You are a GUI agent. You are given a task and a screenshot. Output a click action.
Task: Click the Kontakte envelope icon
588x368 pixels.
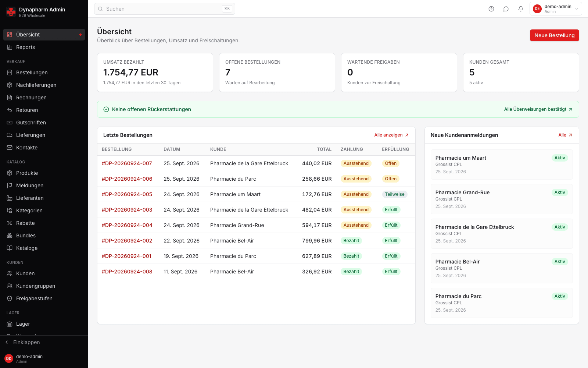point(10,148)
